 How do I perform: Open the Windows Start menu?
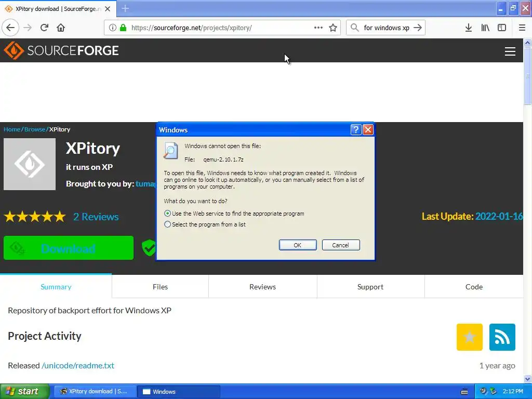[24, 391]
